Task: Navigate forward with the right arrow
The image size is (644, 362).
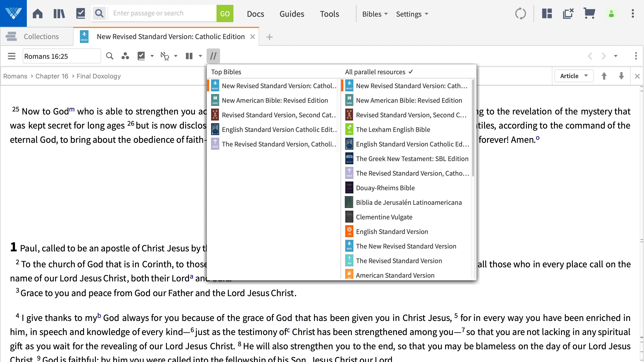Action: tap(604, 56)
